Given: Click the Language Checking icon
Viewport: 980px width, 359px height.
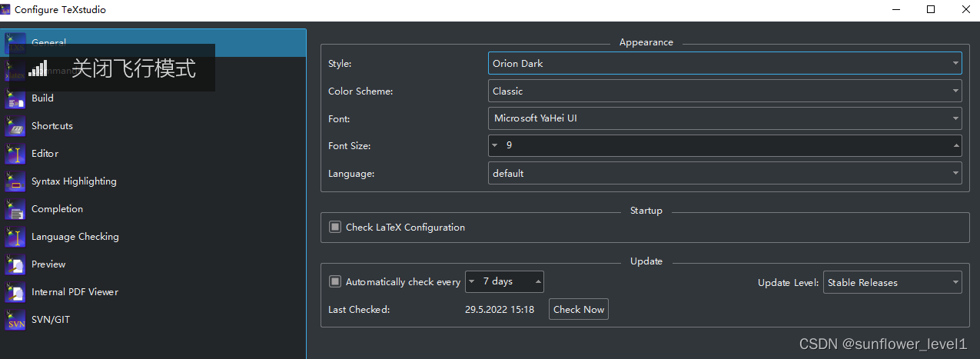Looking at the screenshot, I should click(15, 236).
